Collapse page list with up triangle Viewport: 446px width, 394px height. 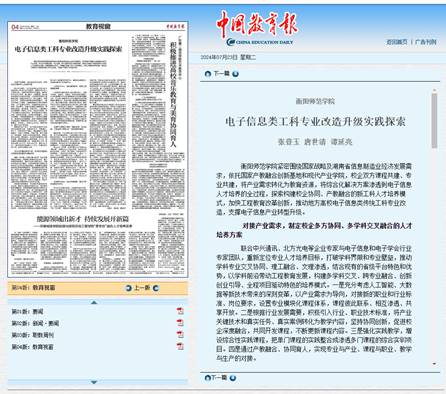[94, 302]
